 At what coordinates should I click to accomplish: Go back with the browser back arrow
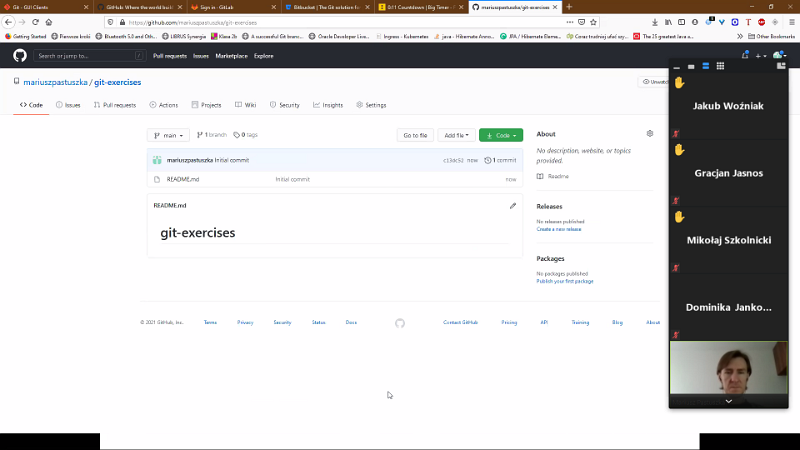pos(9,22)
